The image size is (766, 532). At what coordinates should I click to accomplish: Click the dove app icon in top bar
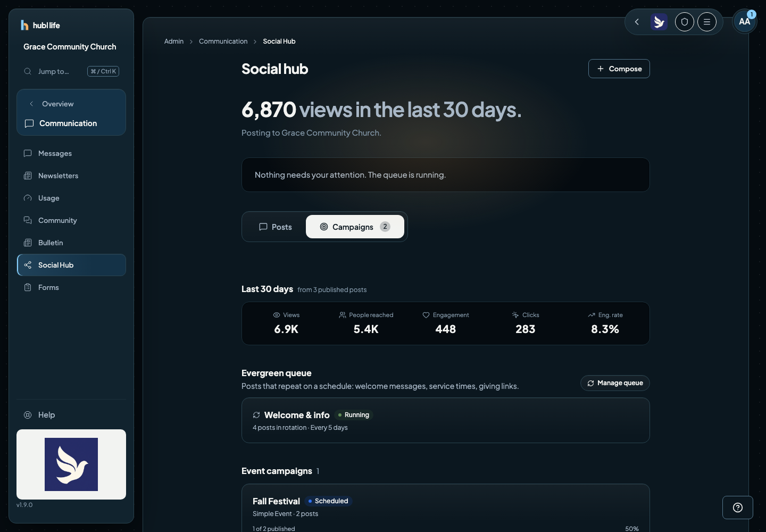click(x=659, y=22)
